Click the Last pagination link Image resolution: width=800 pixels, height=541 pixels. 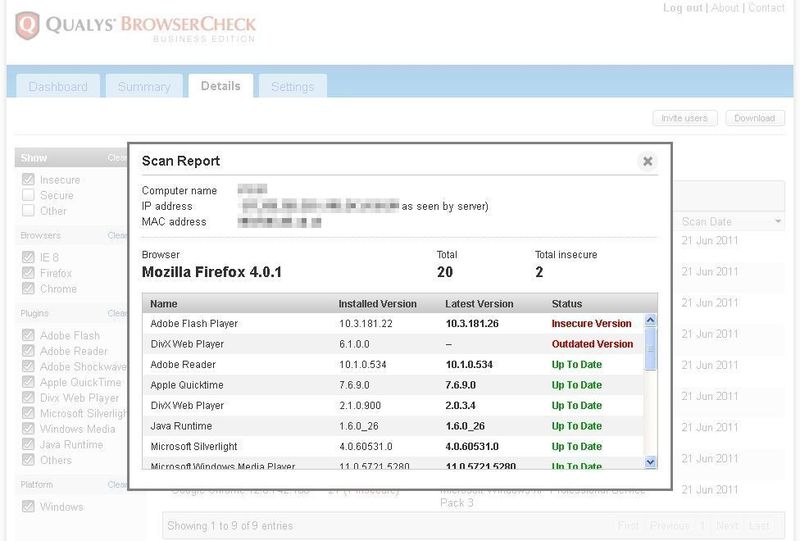coord(759,525)
